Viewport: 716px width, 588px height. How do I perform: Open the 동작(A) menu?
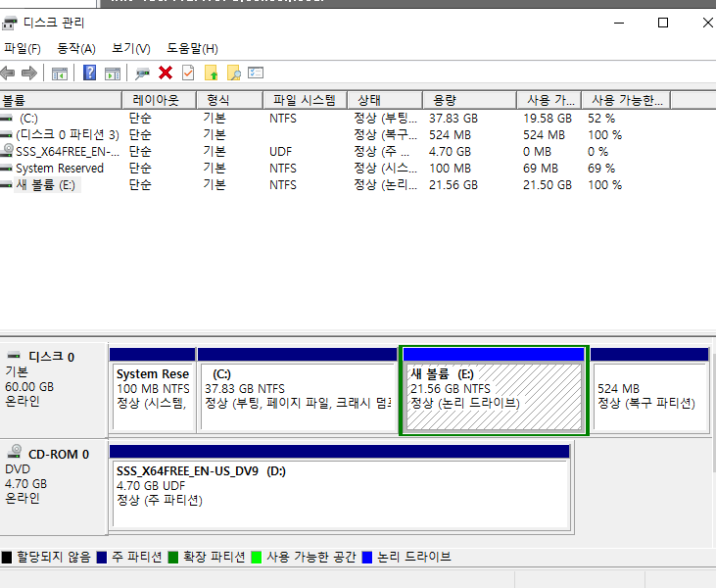76,48
